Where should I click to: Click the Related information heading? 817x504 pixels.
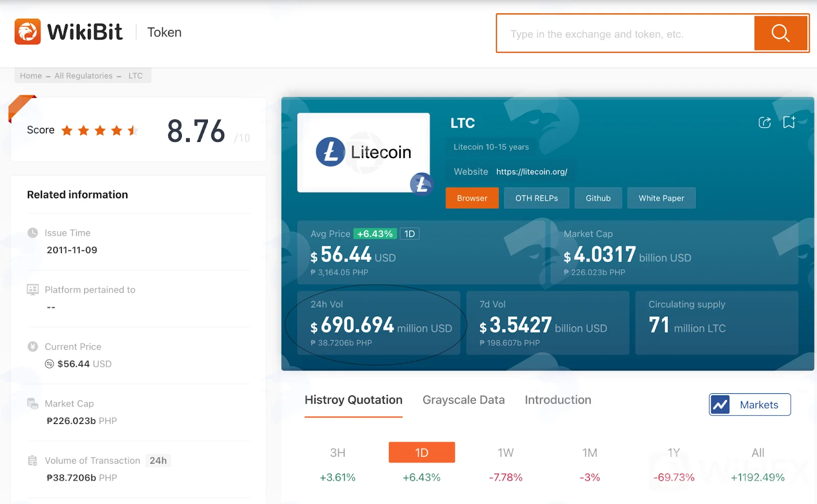click(78, 195)
